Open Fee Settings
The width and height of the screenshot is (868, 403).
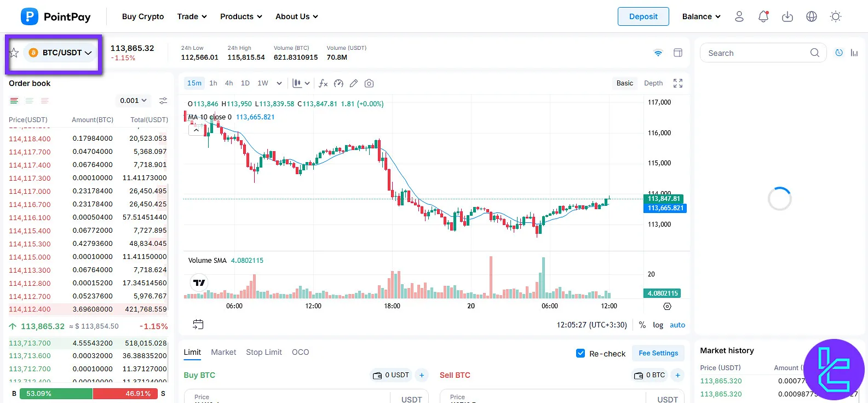click(x=658, y=353)
